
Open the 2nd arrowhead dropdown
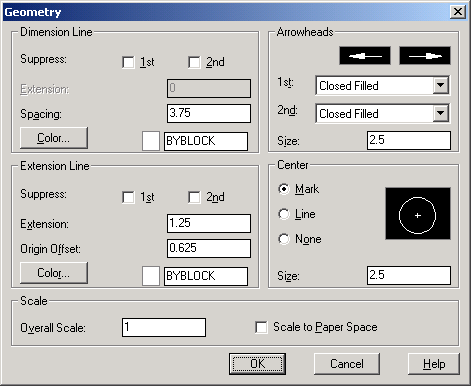pos(441,113)
